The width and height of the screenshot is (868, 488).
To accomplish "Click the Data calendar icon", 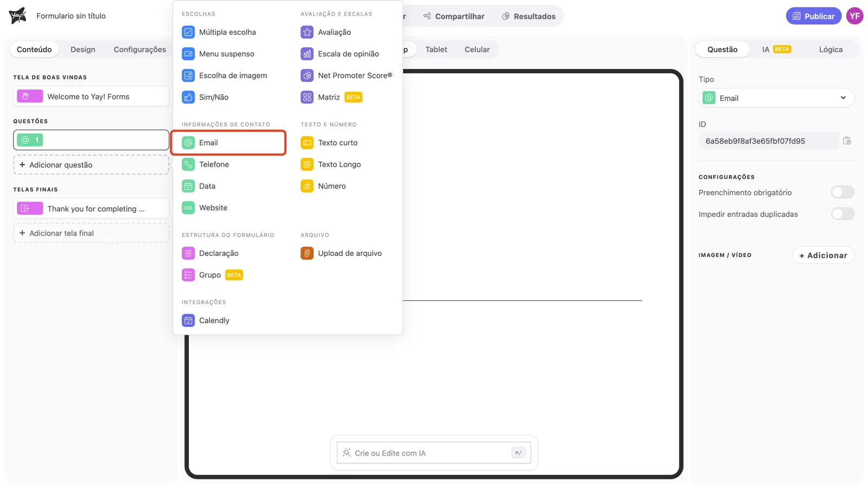I will tap(188, 186).
